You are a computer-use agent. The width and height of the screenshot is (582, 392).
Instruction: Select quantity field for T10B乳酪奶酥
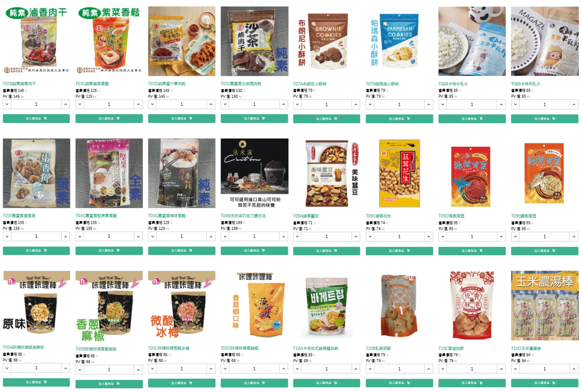(x=399, y=369)
